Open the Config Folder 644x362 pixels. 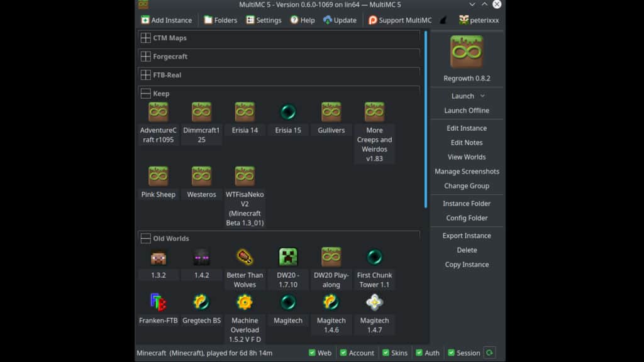tap(467, 218)
